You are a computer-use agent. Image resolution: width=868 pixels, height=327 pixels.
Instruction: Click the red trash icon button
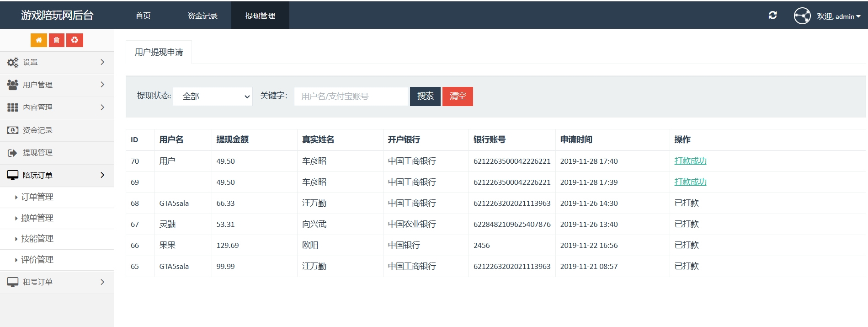(57, 40)
